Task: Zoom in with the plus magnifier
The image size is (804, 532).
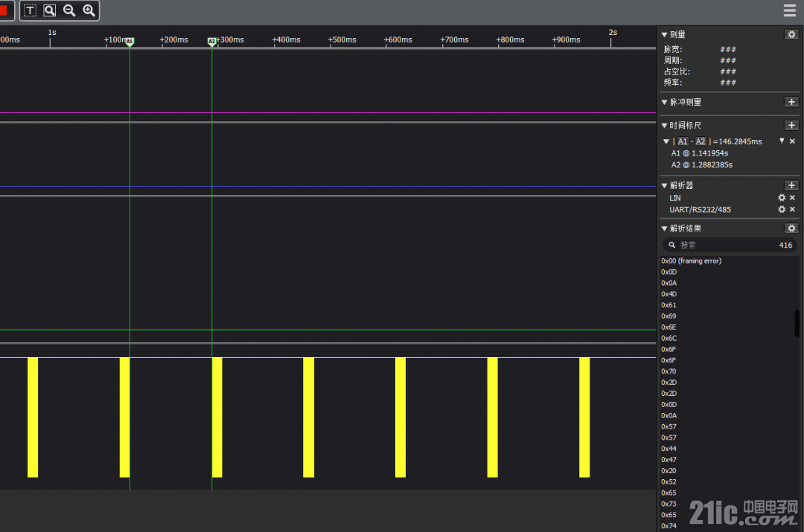Action: 89,10
